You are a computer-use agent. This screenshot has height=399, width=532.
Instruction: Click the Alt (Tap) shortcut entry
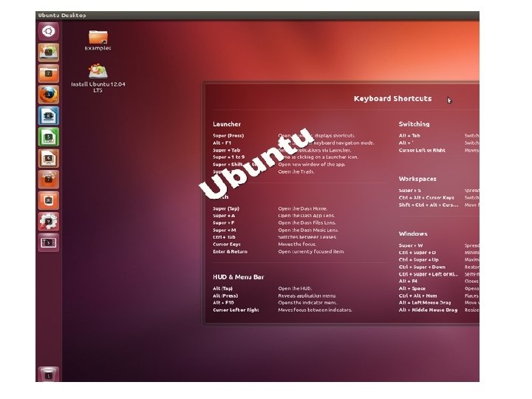click(x=222, y=289)
